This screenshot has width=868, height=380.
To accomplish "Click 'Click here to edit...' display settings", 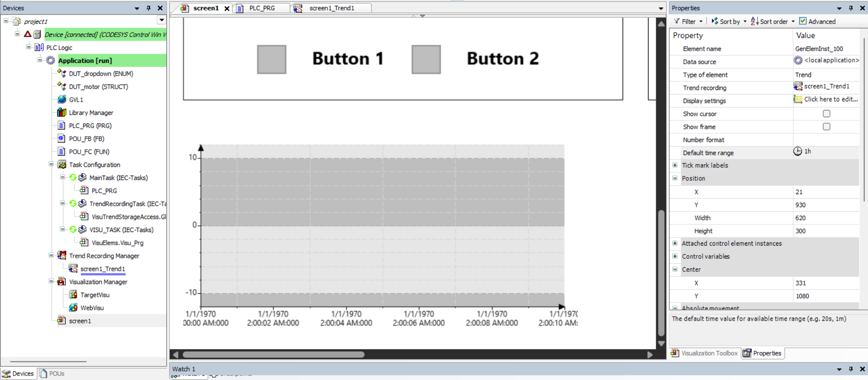I will 830,100.
